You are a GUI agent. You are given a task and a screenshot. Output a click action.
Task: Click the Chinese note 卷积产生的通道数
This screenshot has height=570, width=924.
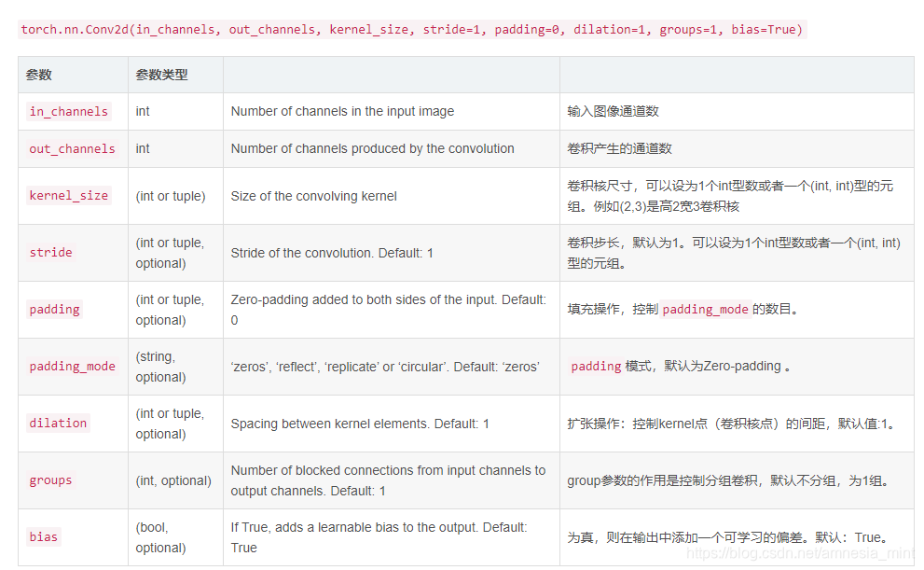[x=619, y=148]
